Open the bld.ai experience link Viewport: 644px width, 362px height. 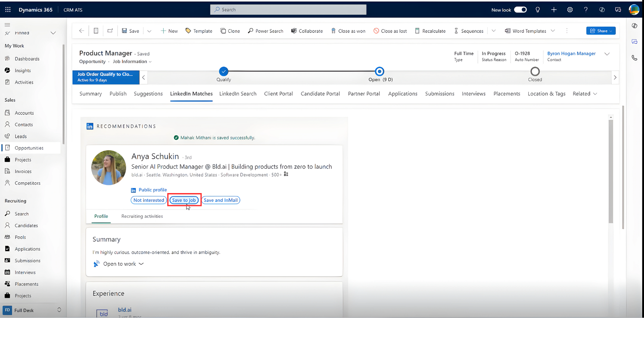point(125,310)
